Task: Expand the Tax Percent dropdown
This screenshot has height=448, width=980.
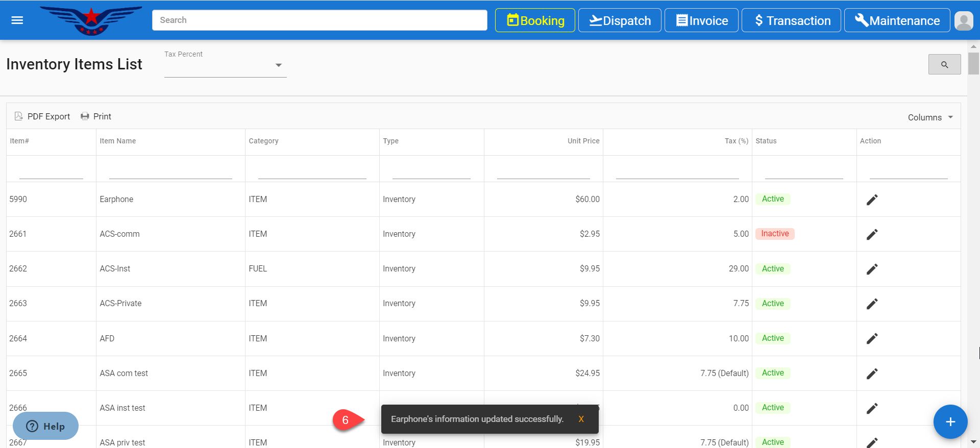Action: point(278,65)
